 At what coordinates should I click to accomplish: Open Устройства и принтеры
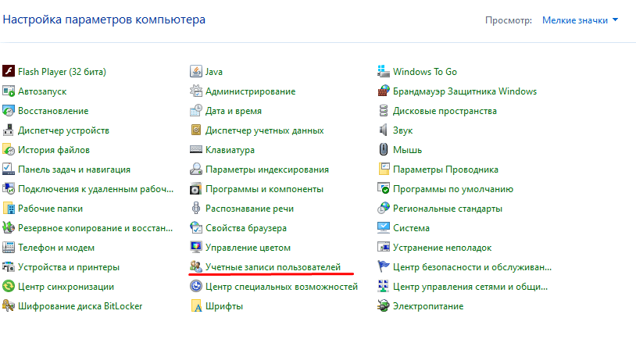[x=69, y=267]
